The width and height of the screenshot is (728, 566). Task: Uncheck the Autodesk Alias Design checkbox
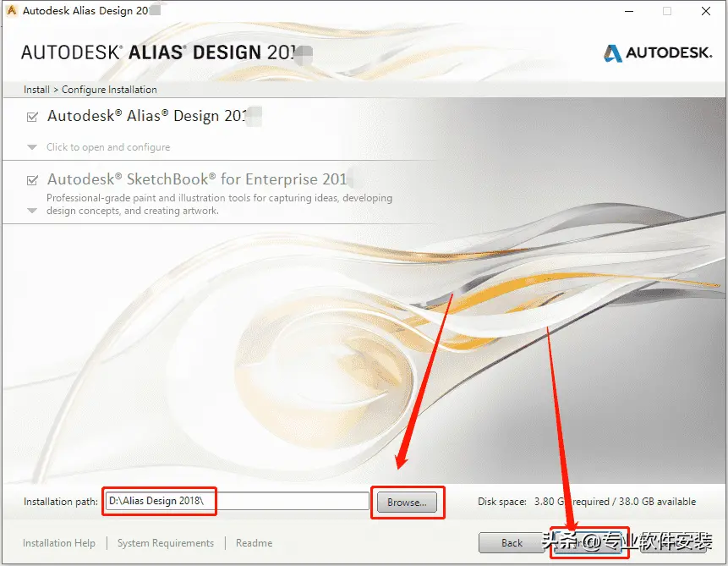coord(32,117)
